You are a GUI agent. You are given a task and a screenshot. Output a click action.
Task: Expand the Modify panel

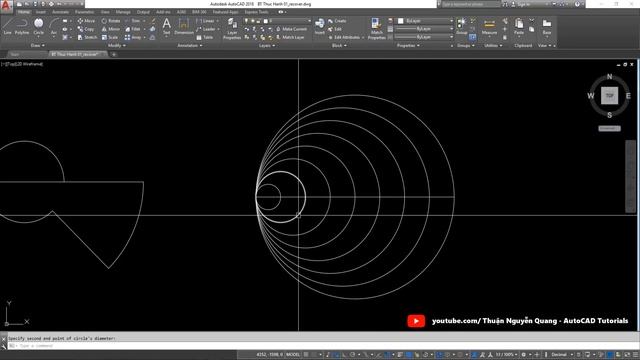117,46
